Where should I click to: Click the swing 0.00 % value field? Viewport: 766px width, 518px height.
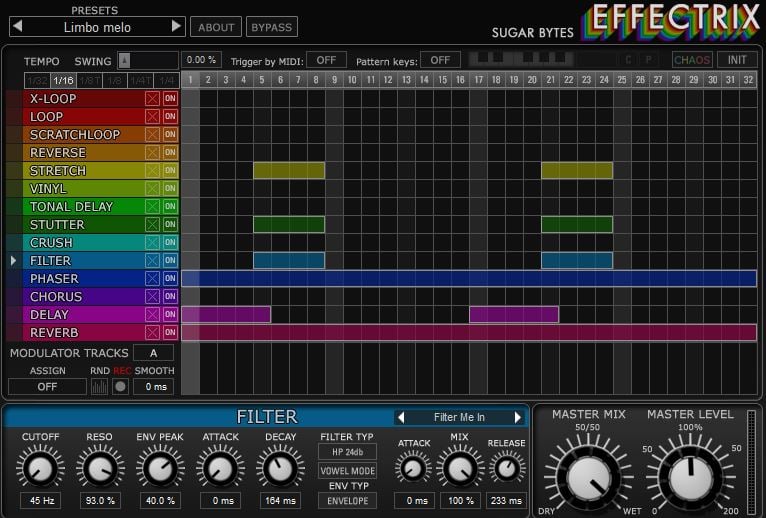201,60
